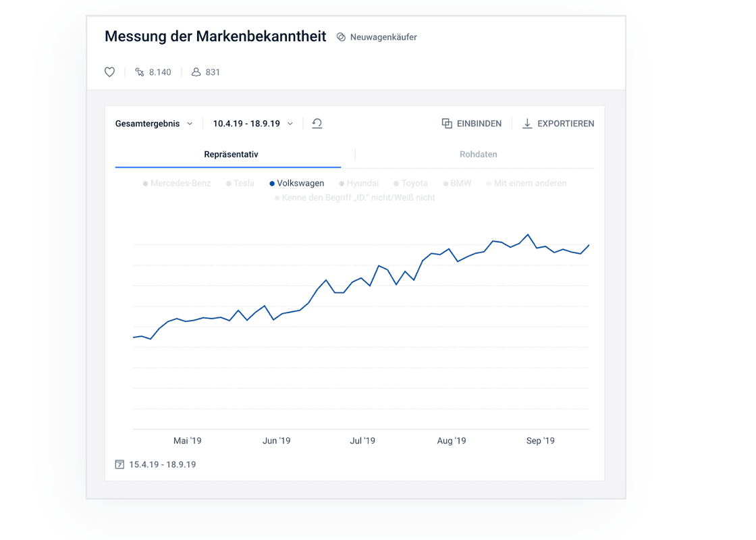Show the Tesla data series
This screenshot has height=540, width=756.
(x=240, y=183)
